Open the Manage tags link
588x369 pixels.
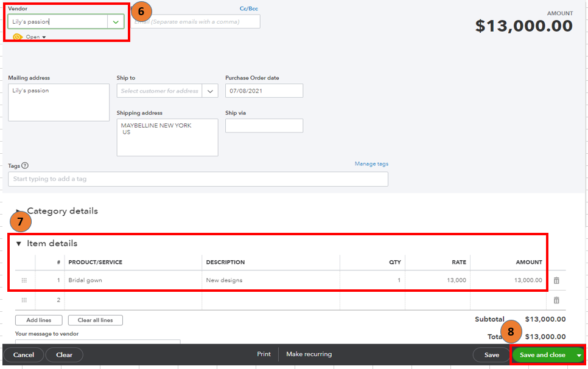point(371,164)
